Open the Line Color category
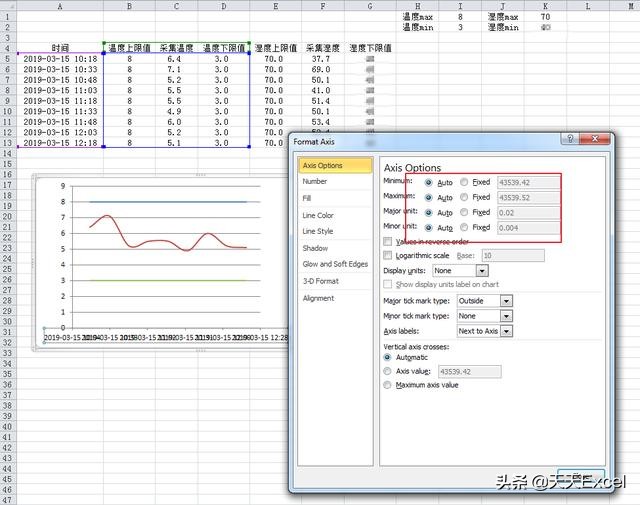 318,215
